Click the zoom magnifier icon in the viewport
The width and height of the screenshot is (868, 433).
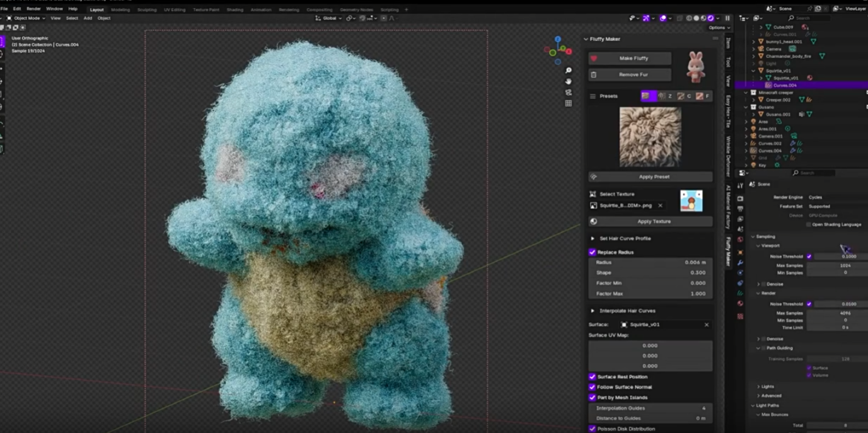[x=568, y=71]
